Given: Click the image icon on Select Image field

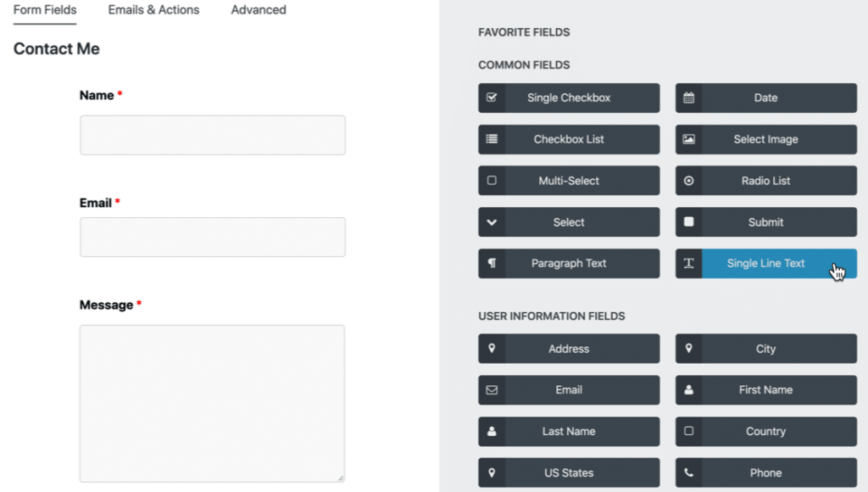Looking at the screenshot, I should coord(688,139).
